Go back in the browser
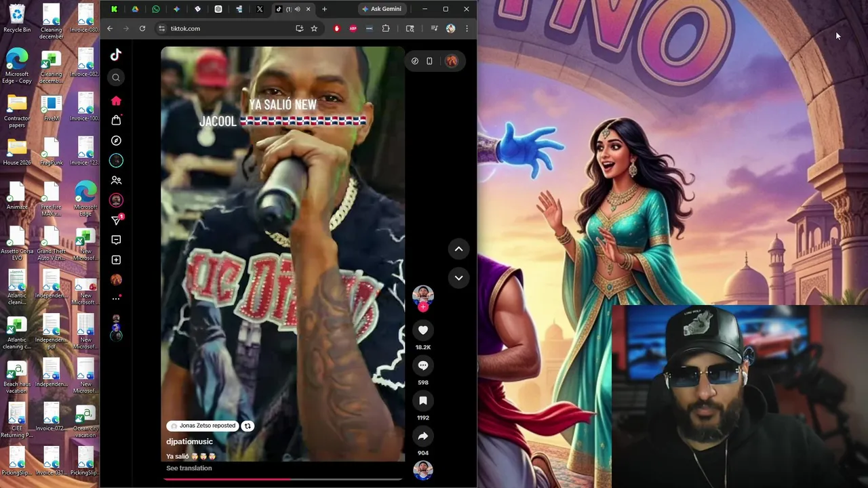 [110, 28]
